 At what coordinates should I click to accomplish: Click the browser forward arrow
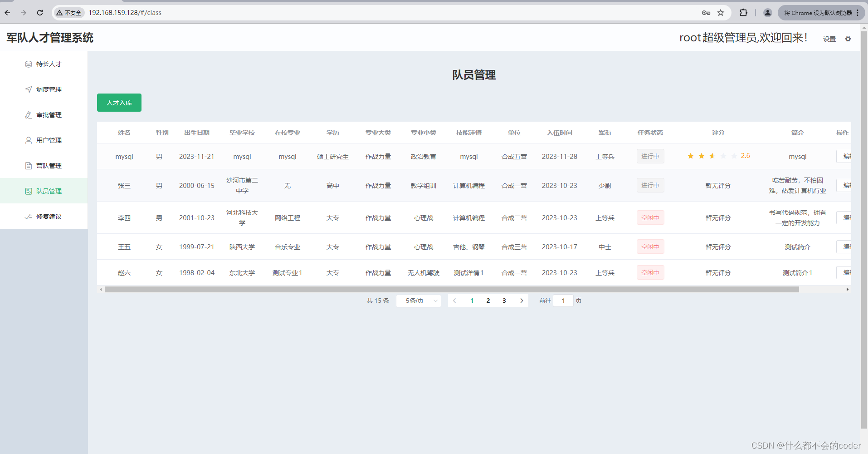tap(24, 13)
